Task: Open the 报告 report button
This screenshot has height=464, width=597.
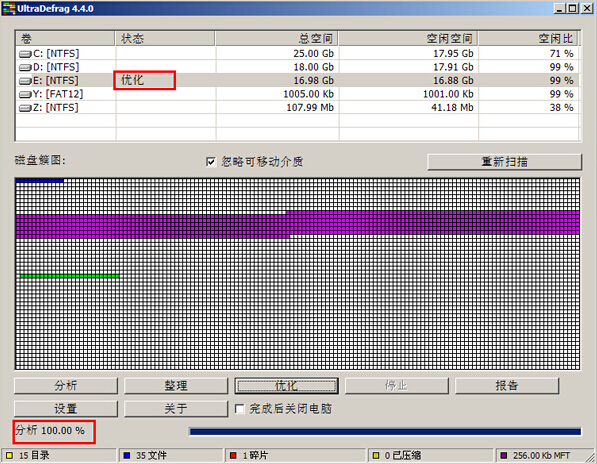Action: (x=507, y=386)
